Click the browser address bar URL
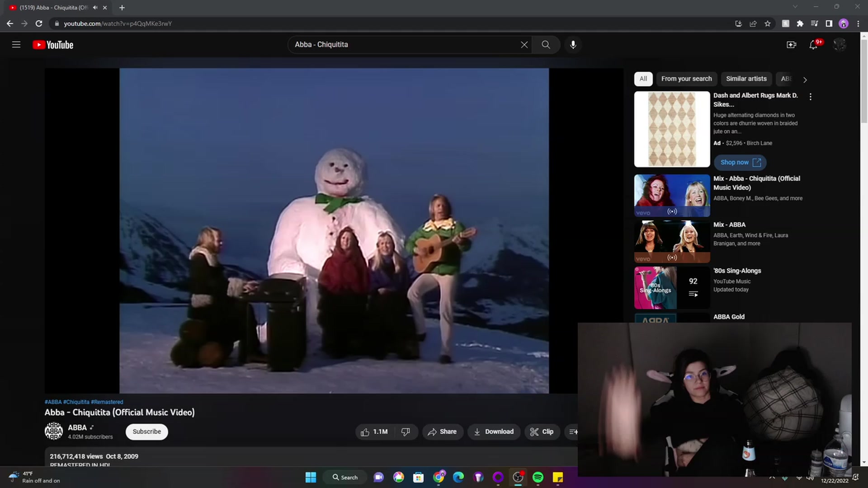Image resolution: width=868 pixels, height=488 pixels. pos(118,23)
